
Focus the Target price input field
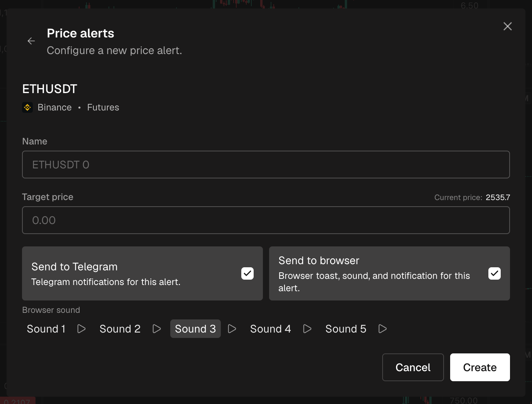(266, 220)
